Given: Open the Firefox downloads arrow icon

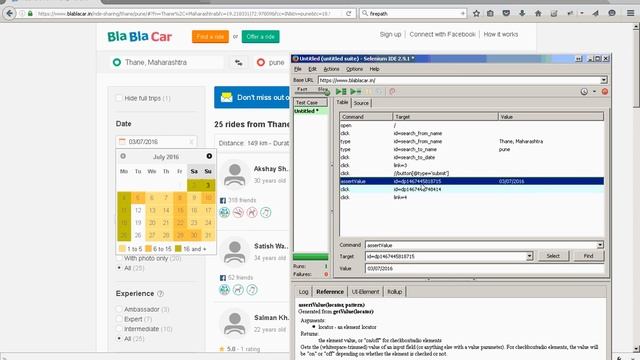Looking at the screenshot, I should (522, 13).
